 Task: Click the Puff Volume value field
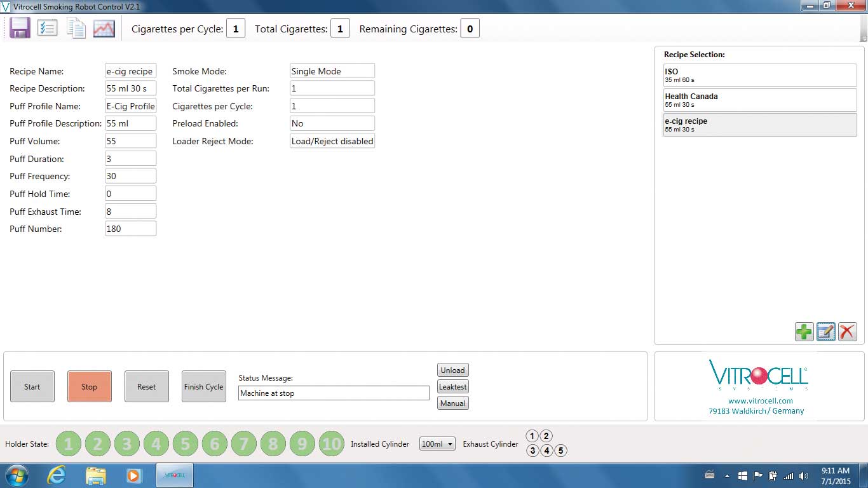(130, 141)
